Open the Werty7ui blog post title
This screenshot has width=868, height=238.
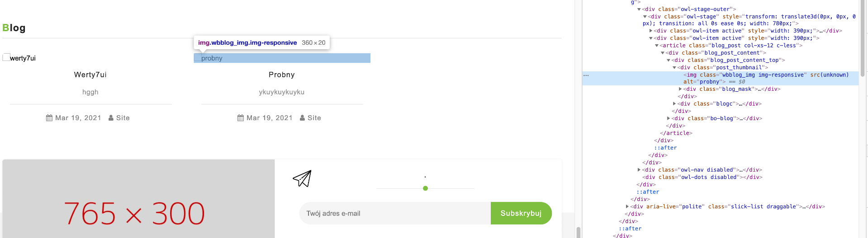click(x=90, y=75)
